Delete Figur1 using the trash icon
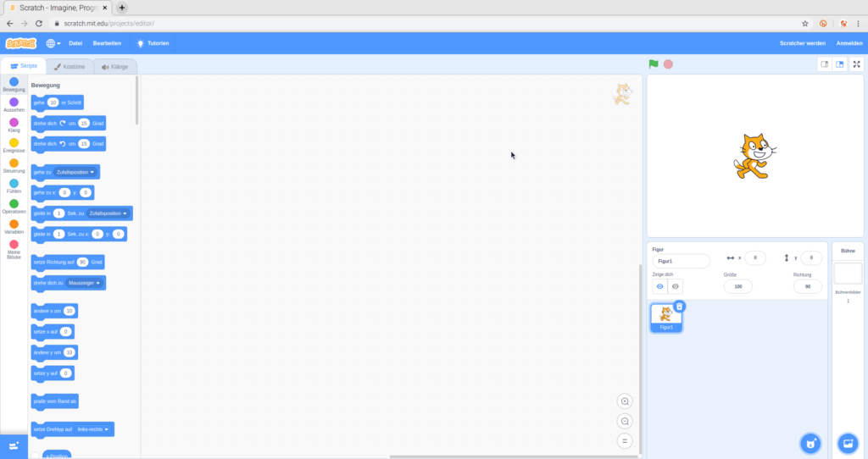Viewport: 868px width, 459px height. pyautogui.click(x=679, y=307)
